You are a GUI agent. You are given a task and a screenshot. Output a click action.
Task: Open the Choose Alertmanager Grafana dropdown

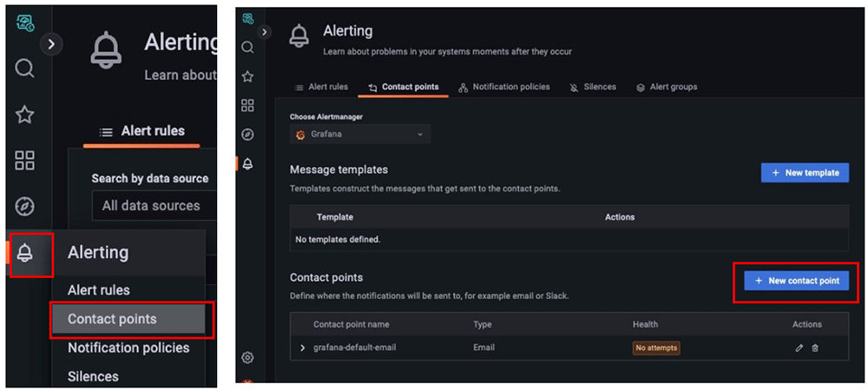(360, 135)
